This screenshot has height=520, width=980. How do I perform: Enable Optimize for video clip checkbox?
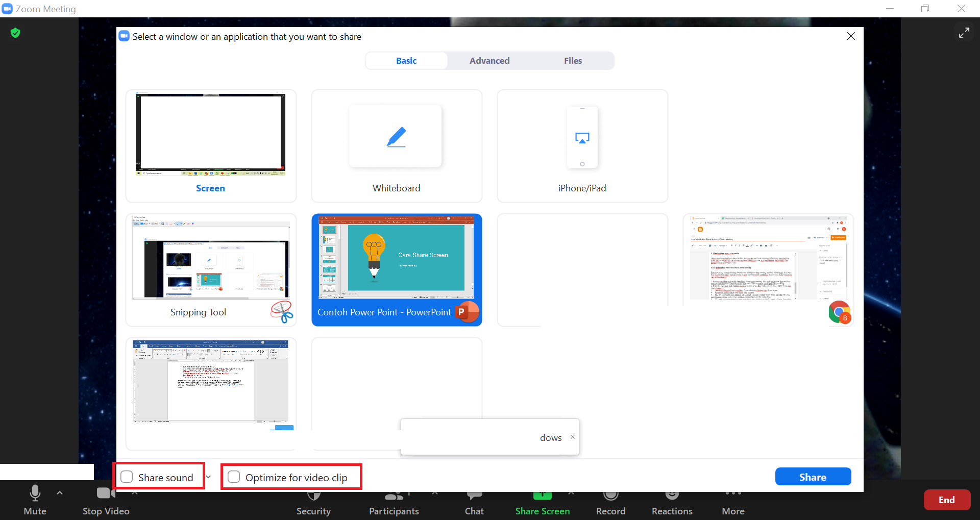(234, 477)
